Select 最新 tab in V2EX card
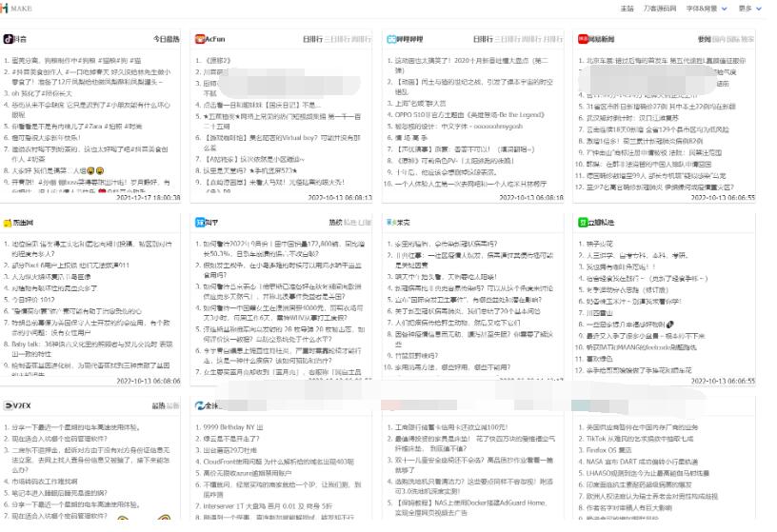Viewport: 777px width, 532px height. pos(173,405)
